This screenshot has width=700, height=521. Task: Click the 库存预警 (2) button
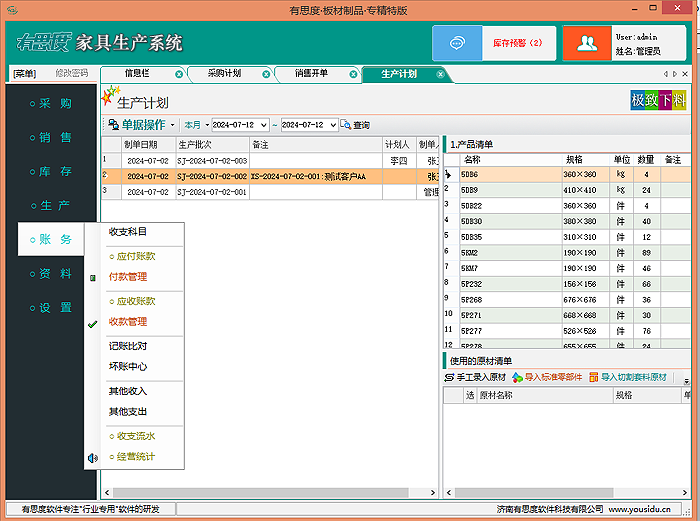[x=518, y=43]
